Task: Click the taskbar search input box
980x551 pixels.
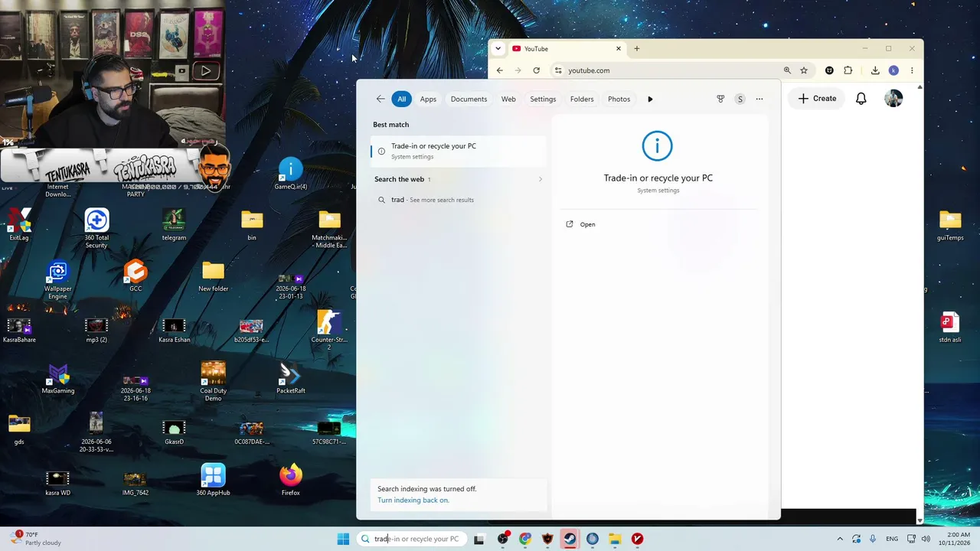Action: [412, 539]
